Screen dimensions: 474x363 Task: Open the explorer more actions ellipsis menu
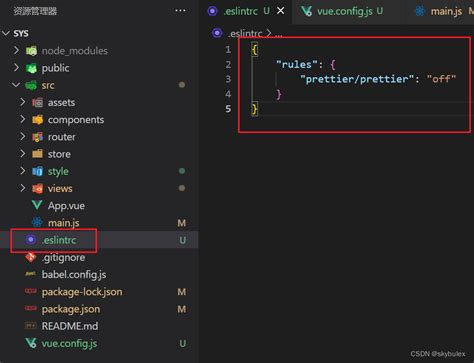[180, 11]
